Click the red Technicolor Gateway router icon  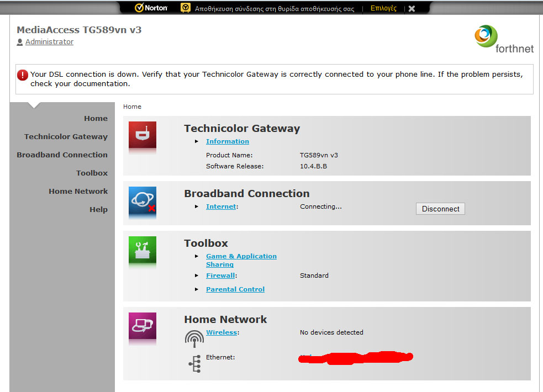[143, 135]
